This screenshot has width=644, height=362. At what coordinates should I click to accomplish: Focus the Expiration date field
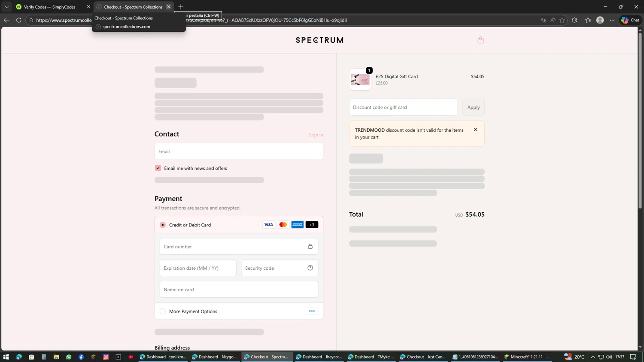(198, 268)
